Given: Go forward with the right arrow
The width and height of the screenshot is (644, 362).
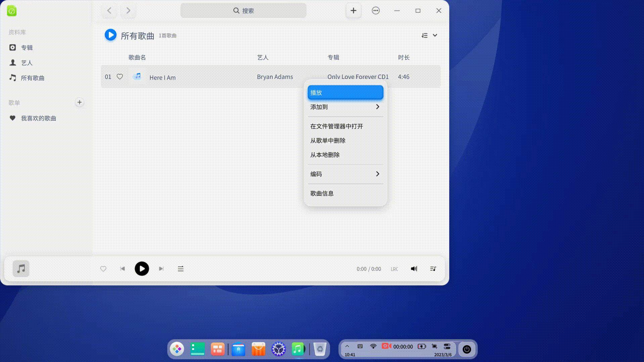Looking at the screenshot, I should point(128,11).
